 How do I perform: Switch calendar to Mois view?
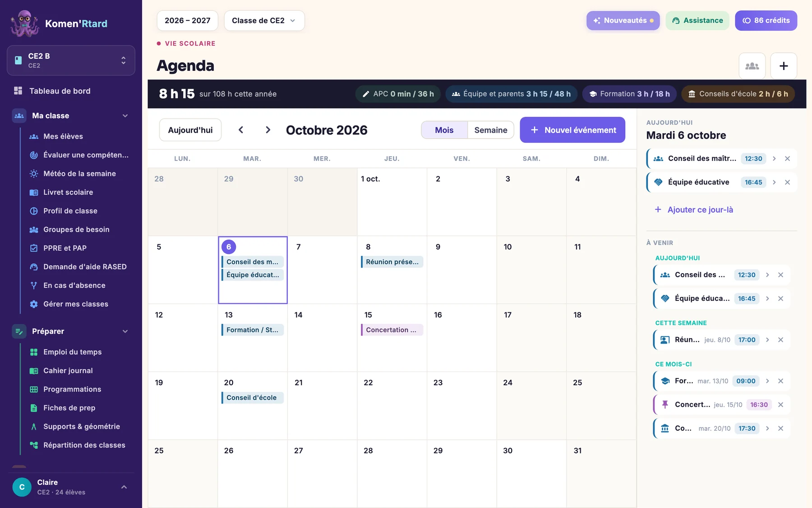coord(444,130)
